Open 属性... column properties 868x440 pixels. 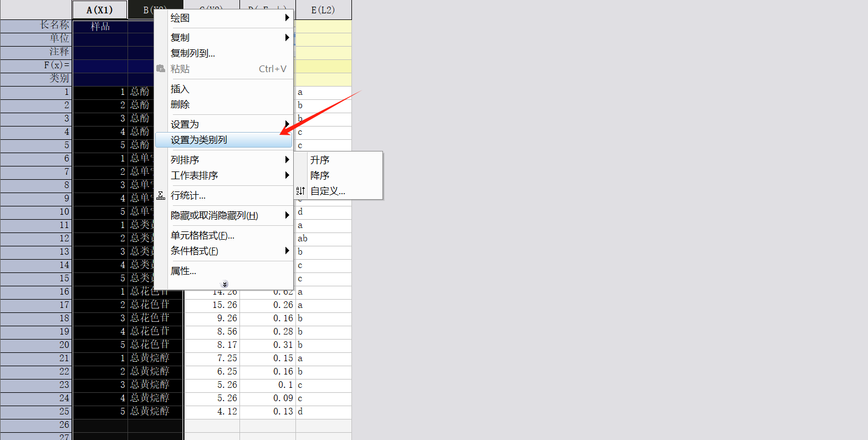click(183, 271)
